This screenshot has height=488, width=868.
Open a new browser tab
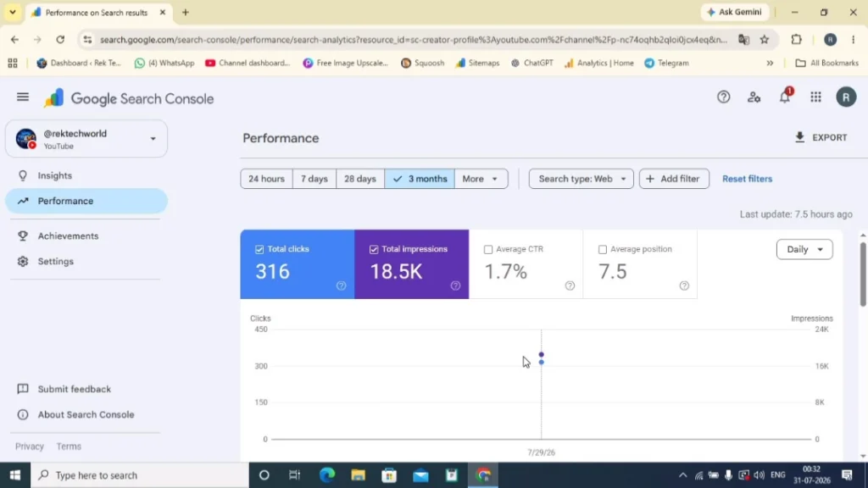[x=186, y=12]
